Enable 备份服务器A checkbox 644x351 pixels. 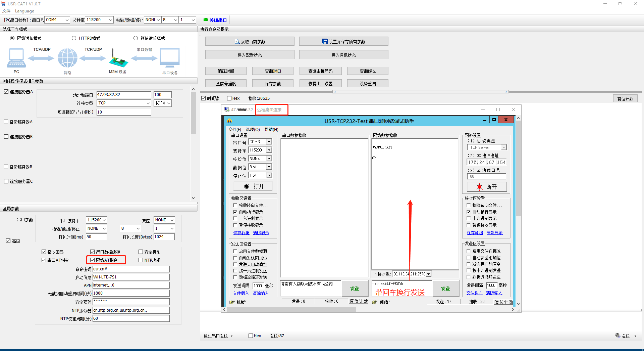pos(6,122)
